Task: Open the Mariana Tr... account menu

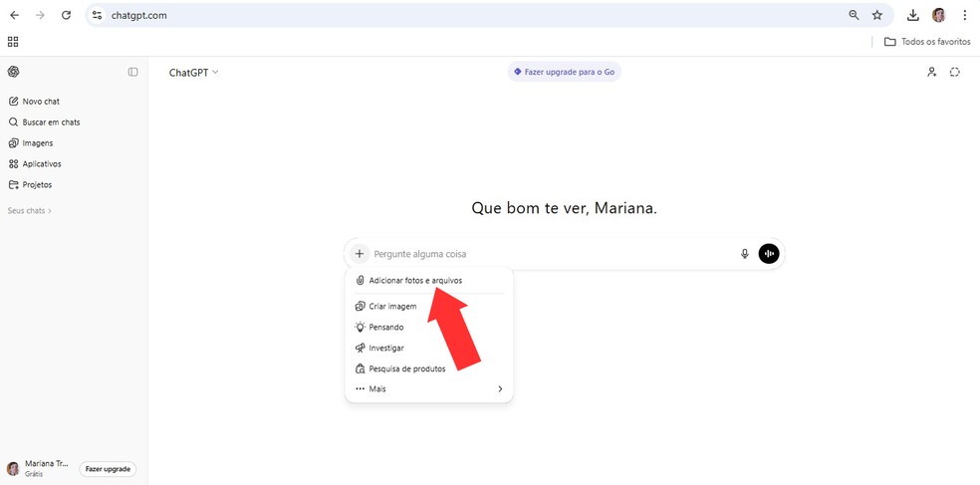Action: pyautogui.click(x=39, y=469)
